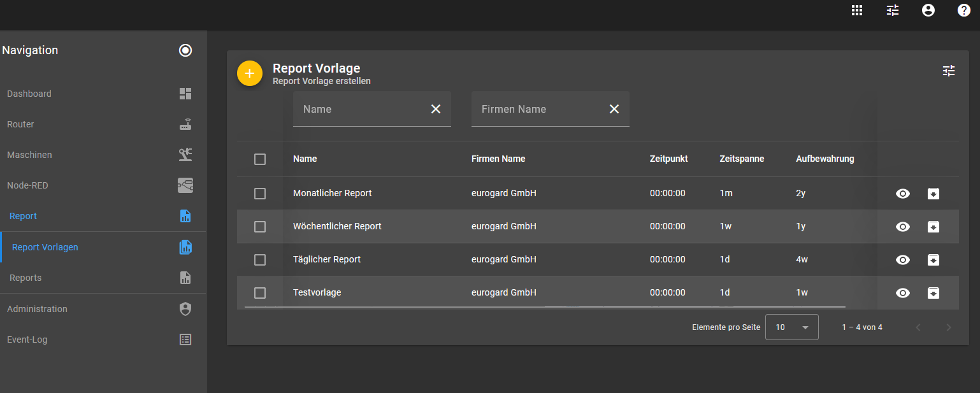980x393 pixels.
Task: Select the Monatlicher Report checkbox
Action: (x=260, y=194)
